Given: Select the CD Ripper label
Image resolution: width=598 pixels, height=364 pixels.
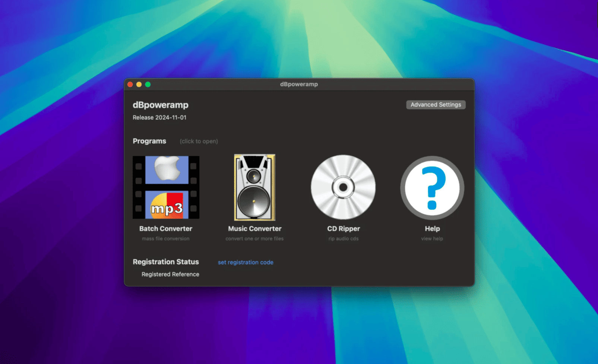Looking at the screenshot, I should pos(344,229).
